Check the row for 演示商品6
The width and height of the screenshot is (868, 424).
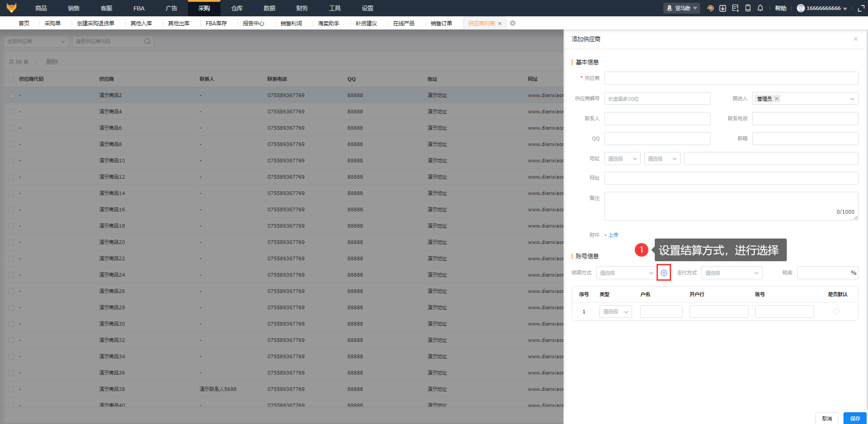click(11, 128)
